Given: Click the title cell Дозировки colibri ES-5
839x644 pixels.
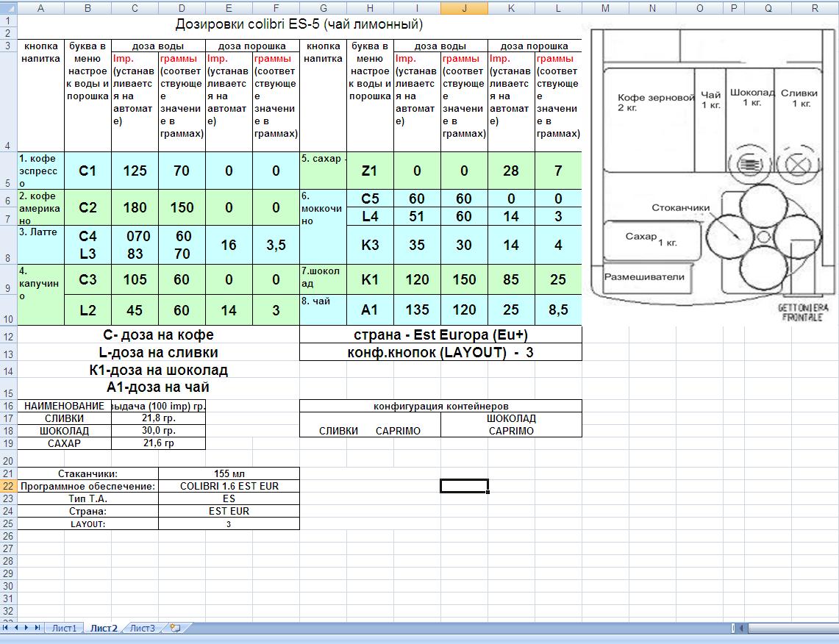Looking at the screenshot, I should pos(299,24).
